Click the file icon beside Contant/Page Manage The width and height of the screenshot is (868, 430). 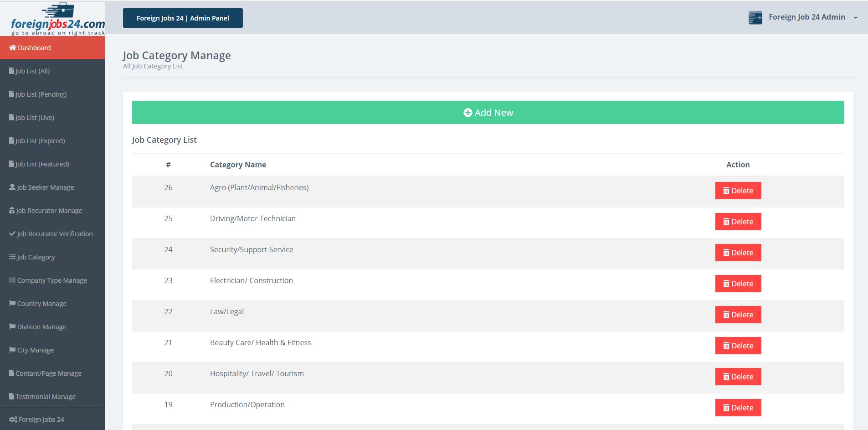(x=12, y=373)
